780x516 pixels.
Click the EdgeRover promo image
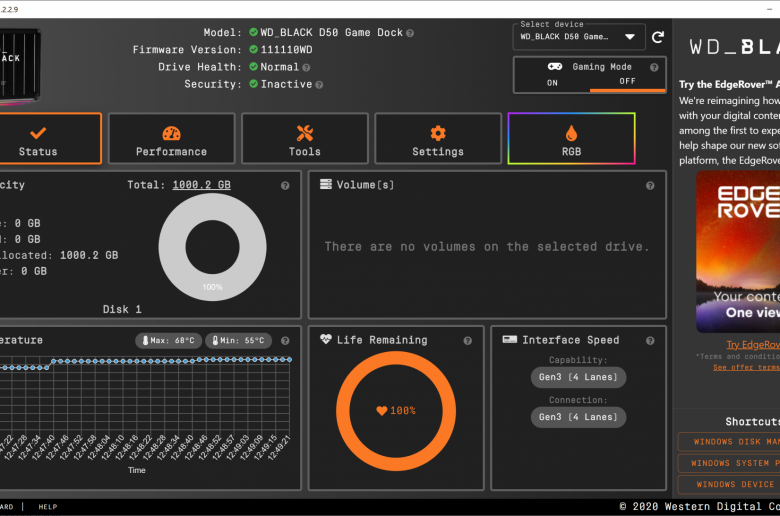pos(738,251)
